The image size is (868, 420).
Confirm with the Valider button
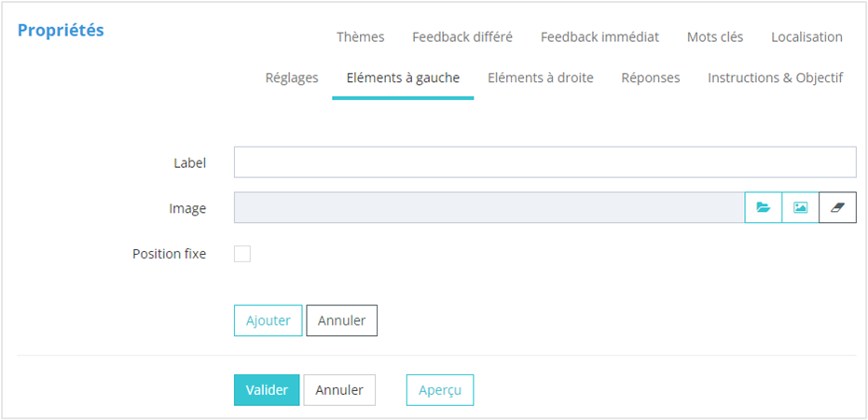[267, 390]
